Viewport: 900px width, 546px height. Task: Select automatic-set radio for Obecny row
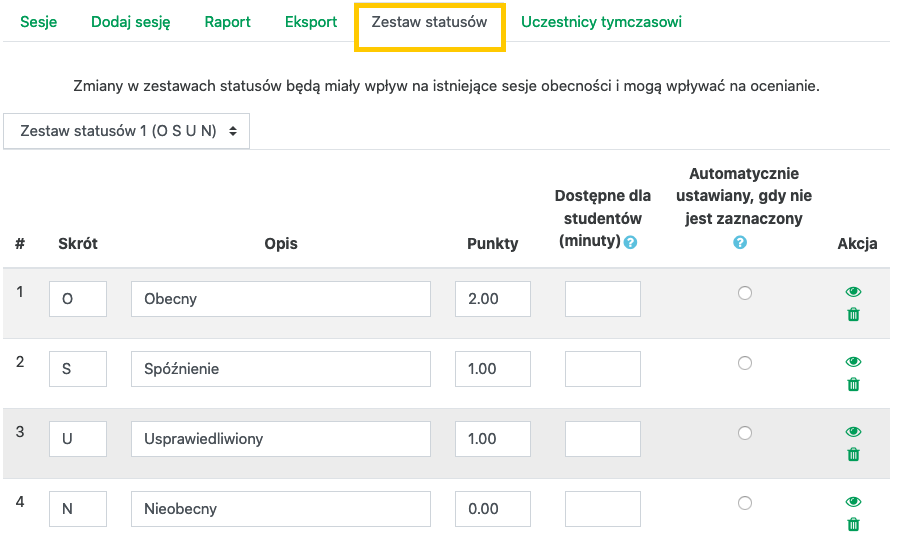(745, 293)
